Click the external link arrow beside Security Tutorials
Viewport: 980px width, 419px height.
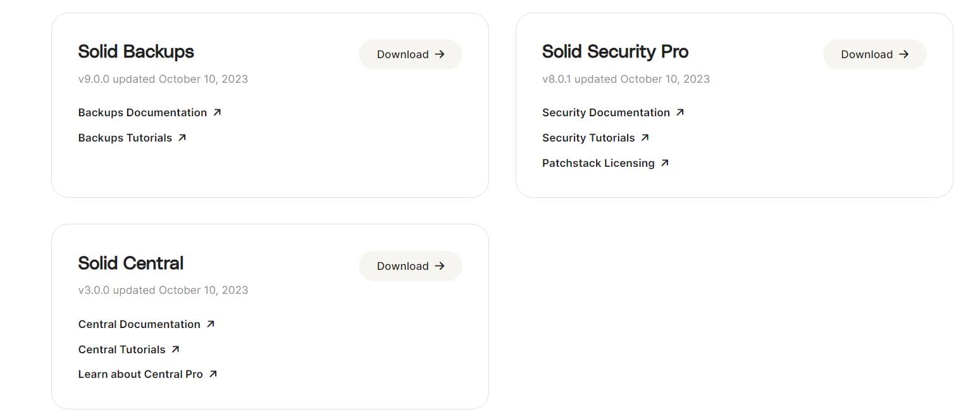(646, 137)
